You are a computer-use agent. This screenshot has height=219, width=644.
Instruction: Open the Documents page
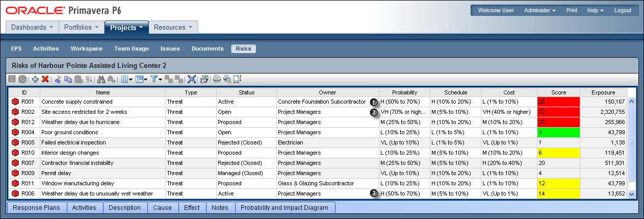coord(208,48)
